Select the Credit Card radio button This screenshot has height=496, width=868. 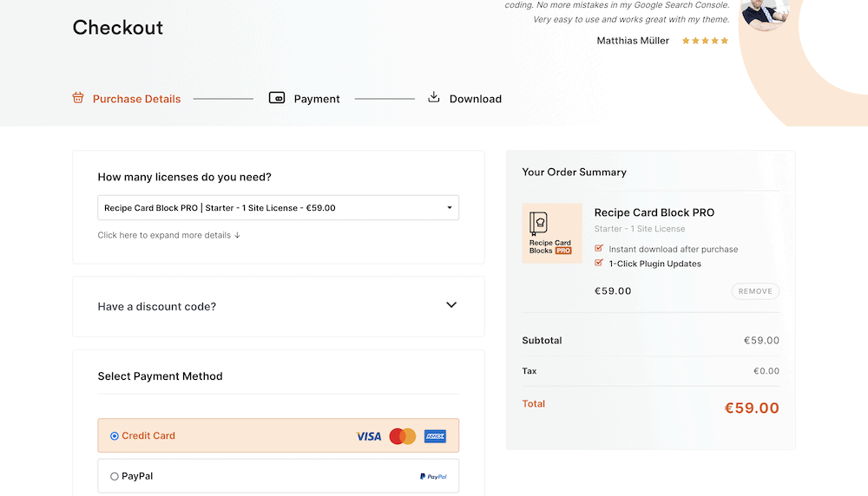[x=114, y=436]
